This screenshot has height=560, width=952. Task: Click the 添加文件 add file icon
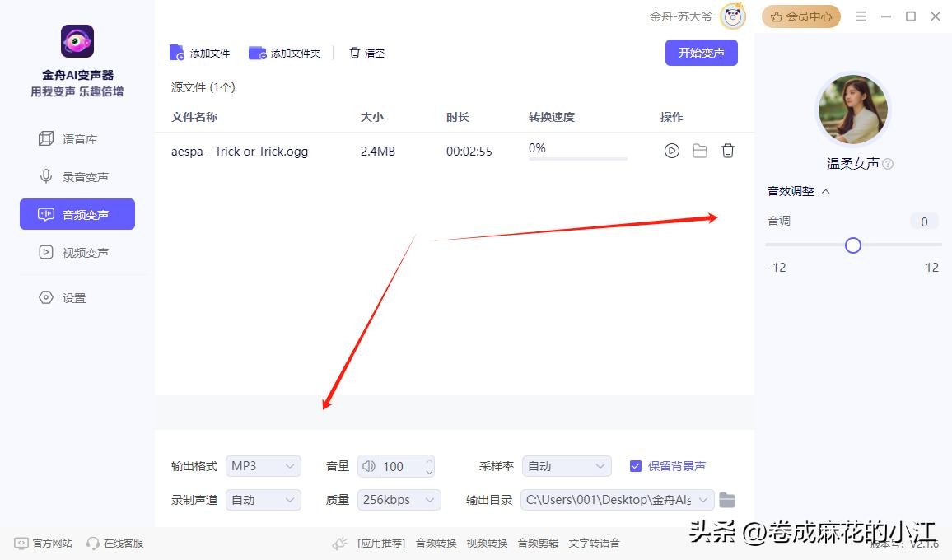[177, 53]
